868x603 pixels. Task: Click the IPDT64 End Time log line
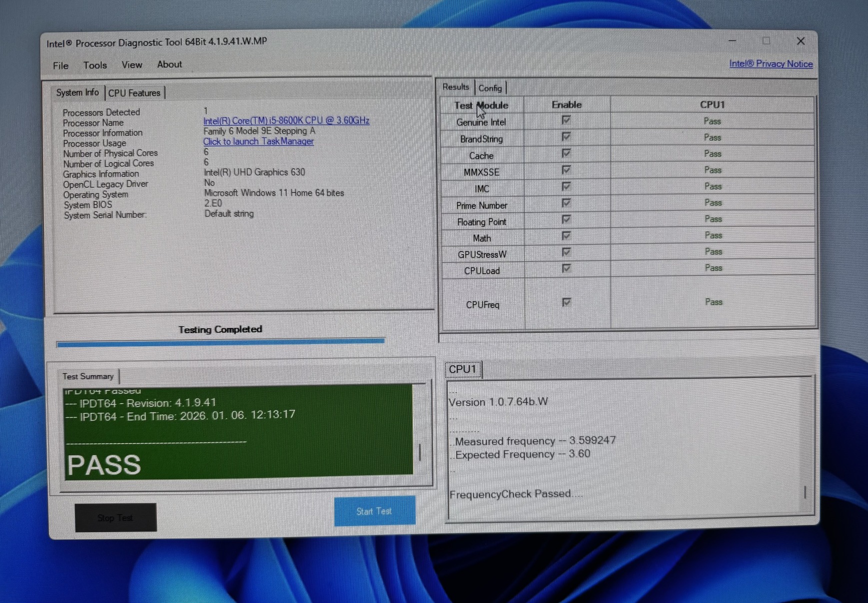[180, 416]
